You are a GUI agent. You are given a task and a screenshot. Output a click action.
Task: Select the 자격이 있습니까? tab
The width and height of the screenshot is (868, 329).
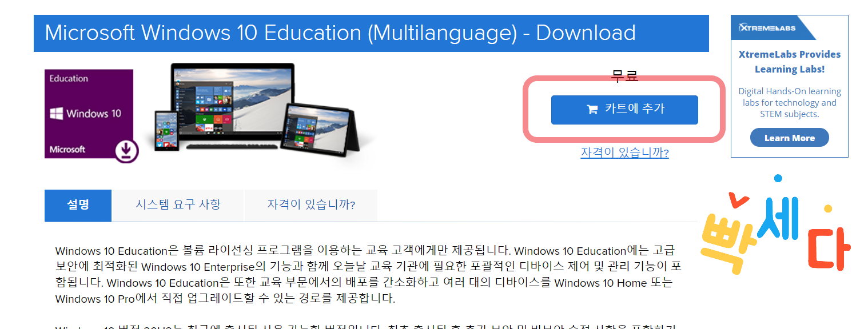311,205
